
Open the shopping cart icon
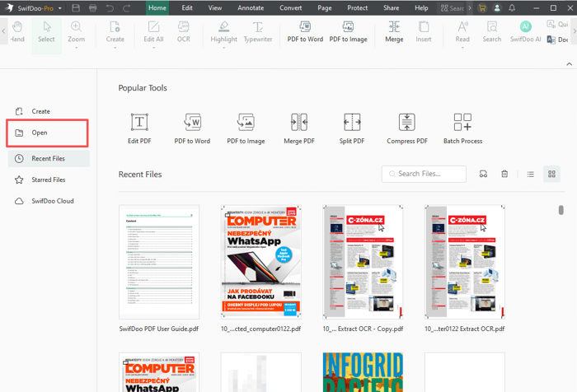[482, 7]
